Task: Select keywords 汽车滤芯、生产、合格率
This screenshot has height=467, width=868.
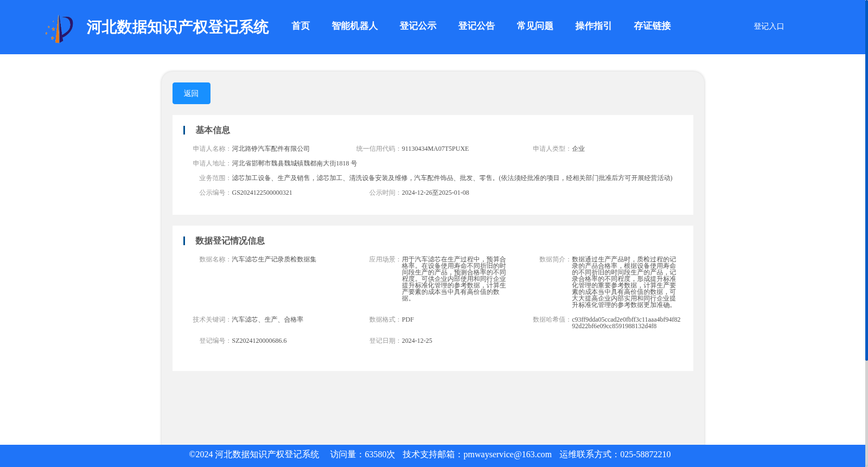Action: (267, 319)
